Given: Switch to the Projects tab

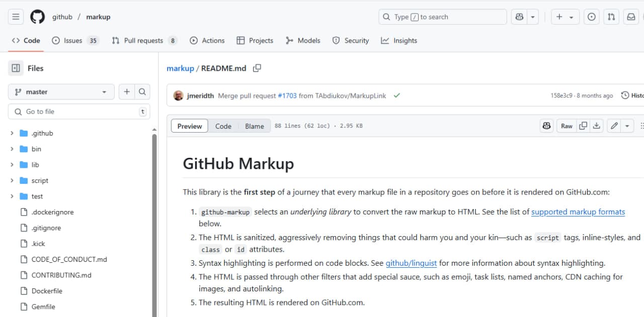Looking at the screenshot, I should coord(255,41).
